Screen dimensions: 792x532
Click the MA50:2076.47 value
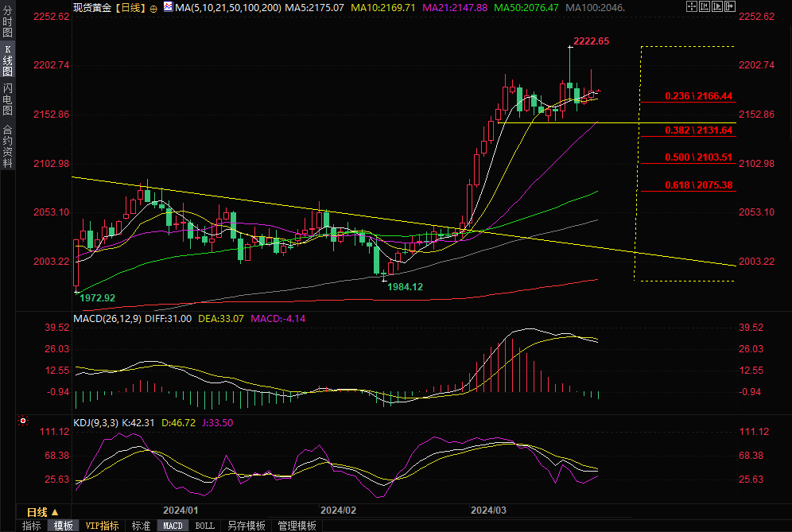pyautogui.click(x=526, y=8)
